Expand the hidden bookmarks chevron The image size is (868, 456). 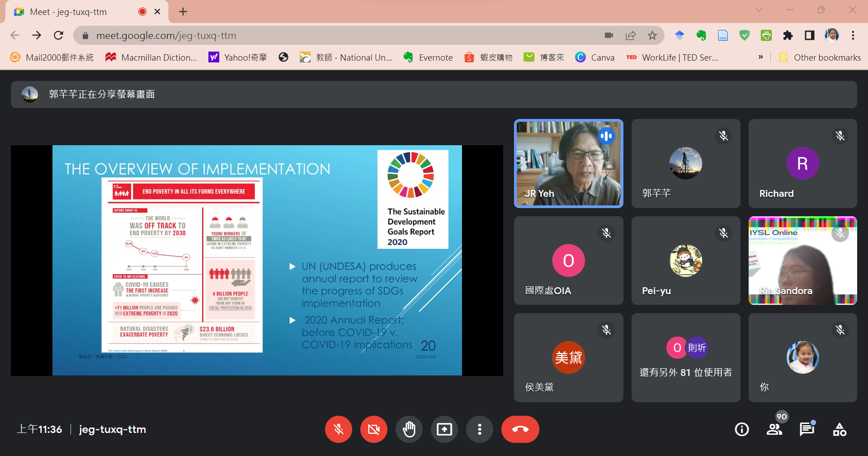(760, 57)
